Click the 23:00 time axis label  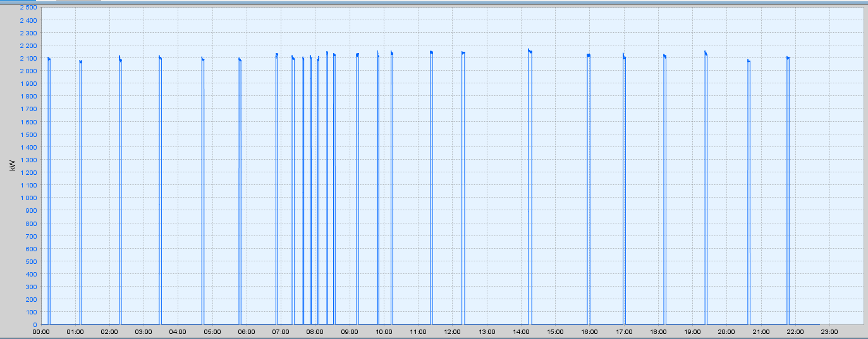pos(829,331)
